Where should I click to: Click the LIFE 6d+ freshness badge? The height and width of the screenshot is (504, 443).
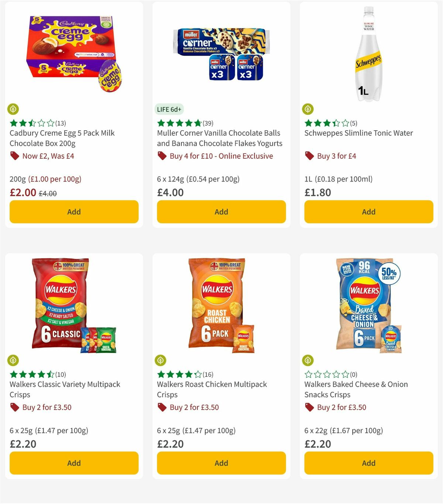[x=169, y=109]
